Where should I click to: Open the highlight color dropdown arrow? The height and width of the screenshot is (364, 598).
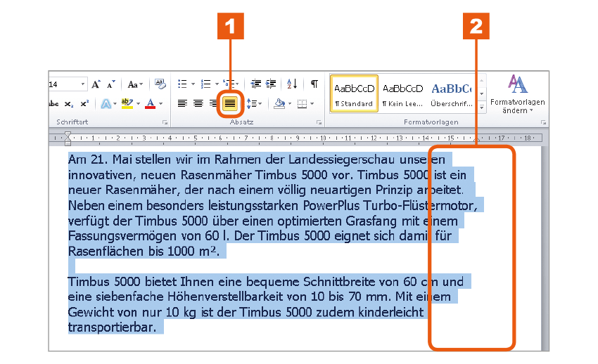pos(138,103)
